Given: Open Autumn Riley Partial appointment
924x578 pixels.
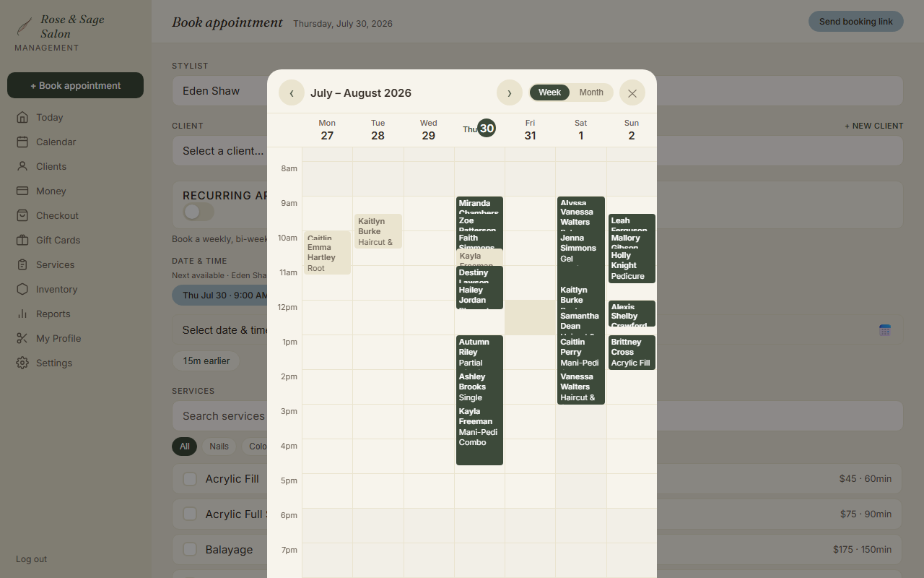Looking at the screenshot, I should 479,353.
